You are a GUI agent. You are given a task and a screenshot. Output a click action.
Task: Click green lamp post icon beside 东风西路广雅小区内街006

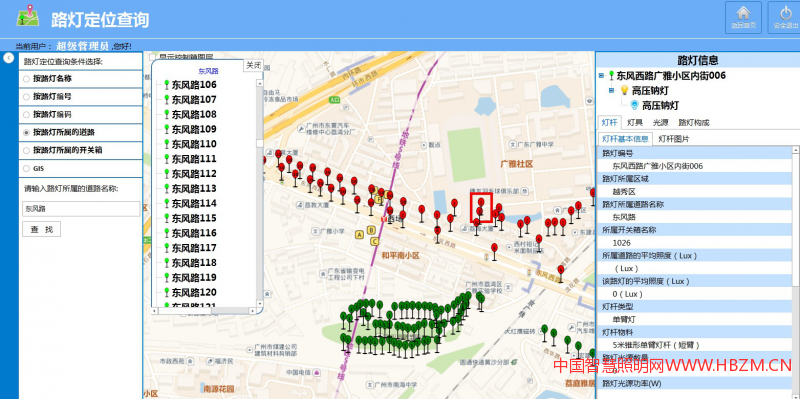coord(611,76)
